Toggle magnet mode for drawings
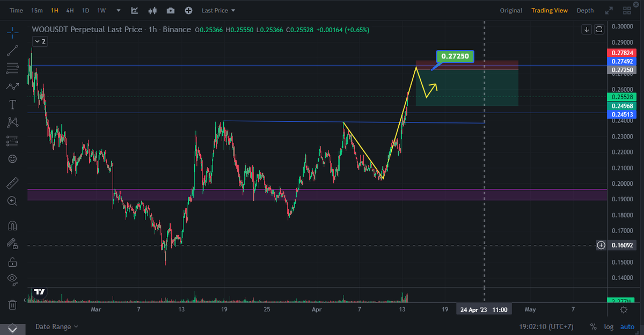The image size is (644, 335). 13,225
